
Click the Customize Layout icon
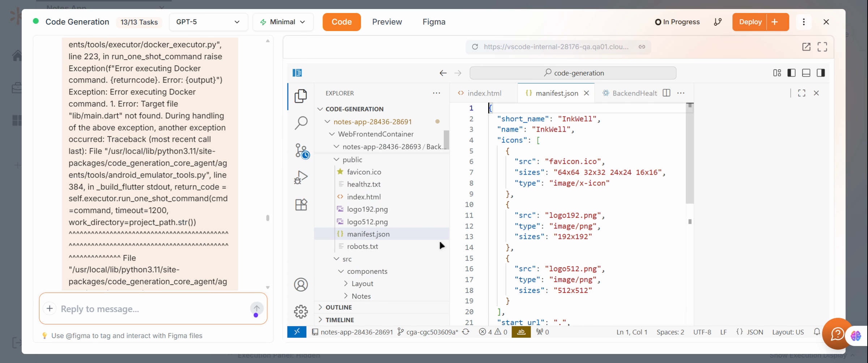pyautogui.click(x=777, y=73)
